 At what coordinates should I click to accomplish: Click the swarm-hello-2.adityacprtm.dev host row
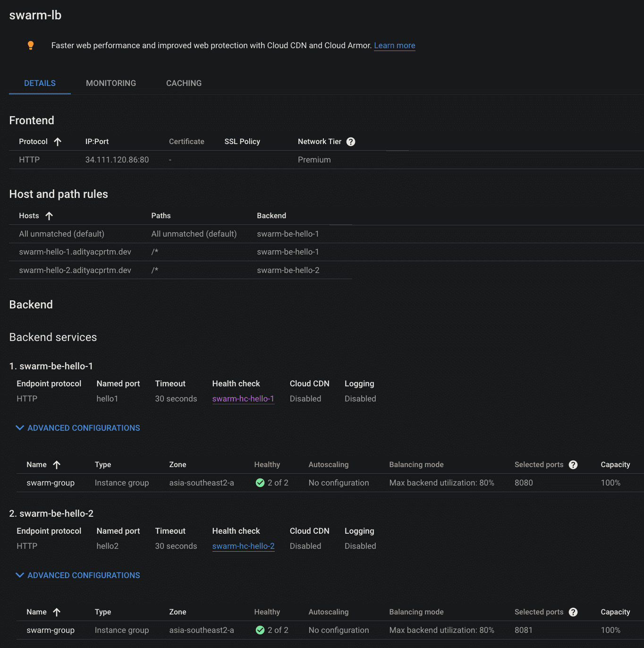[75, 270]
